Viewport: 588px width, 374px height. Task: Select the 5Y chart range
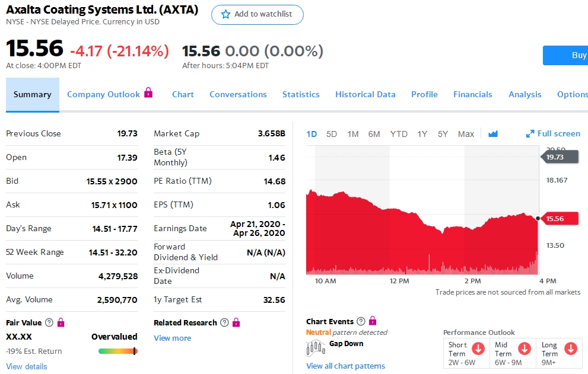click(443, 134)
